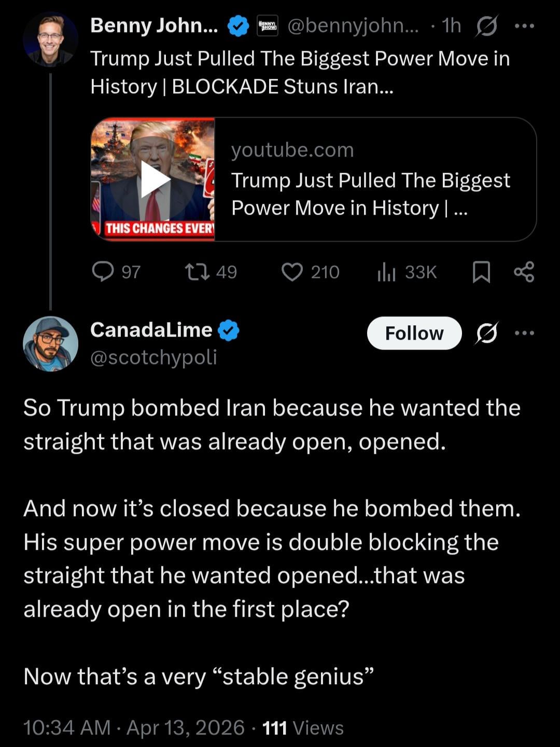560x747 pixels.
Task: Open Grok icon next to Follow button
Action: click(486, 333)
